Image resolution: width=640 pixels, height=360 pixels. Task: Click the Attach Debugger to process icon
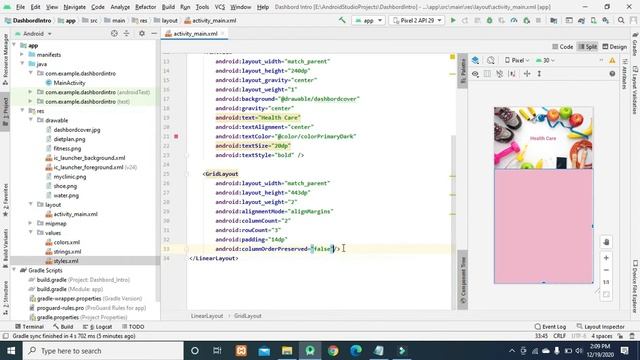click(527, 20)
